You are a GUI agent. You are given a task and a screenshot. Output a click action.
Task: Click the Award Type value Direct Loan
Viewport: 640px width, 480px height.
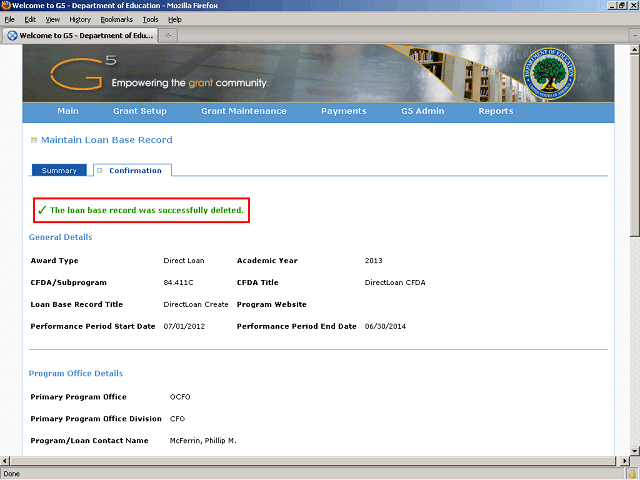(x=184, y=260)
